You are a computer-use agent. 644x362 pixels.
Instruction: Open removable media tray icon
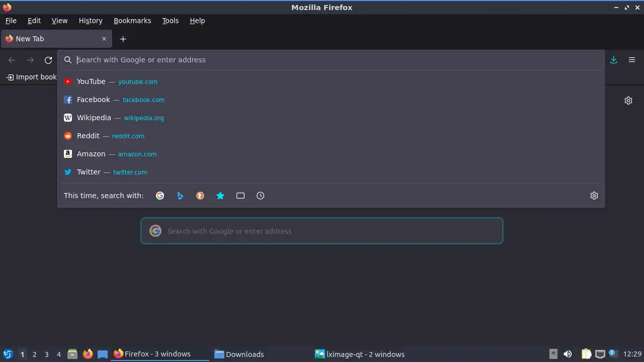(x=553, y=354)
